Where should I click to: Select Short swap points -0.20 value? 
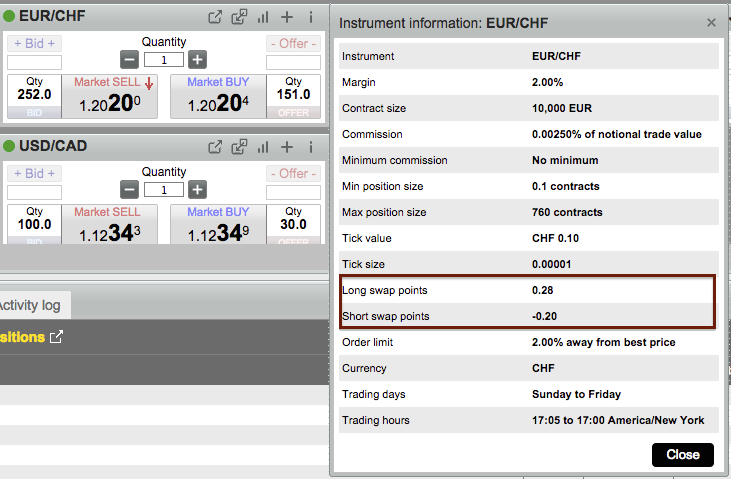(545, 316)
